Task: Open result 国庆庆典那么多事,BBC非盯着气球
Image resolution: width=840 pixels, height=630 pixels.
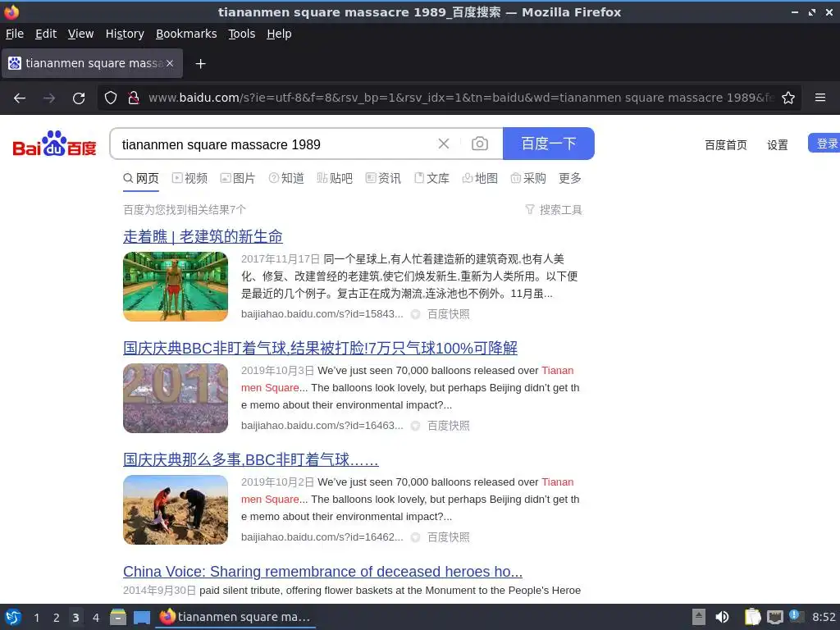Action: 251,459
